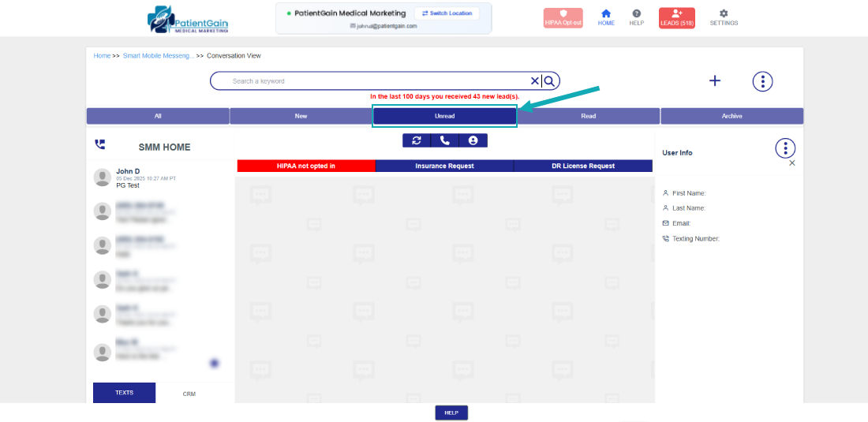Click the DR License Request button
The image size is (868, 422).
tap(583, 166)
